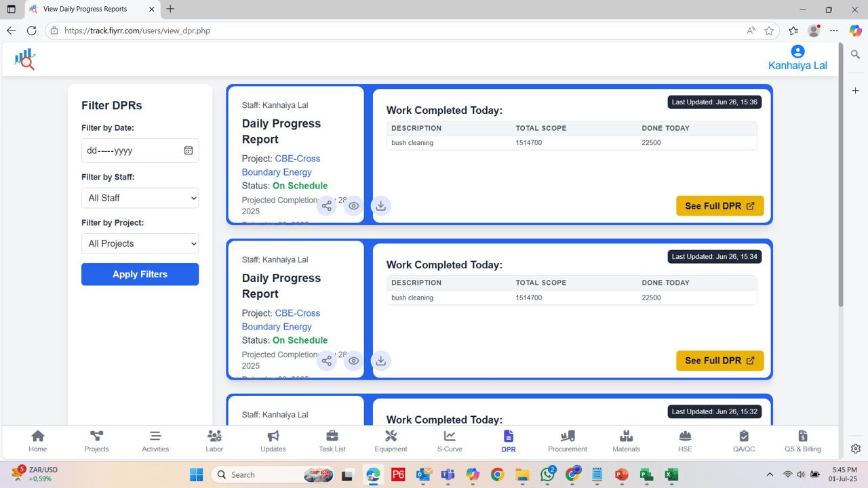Screen dimensions: 868x488
Task: Open Kanhaiya Lal's profile
Action: [797, 57]
